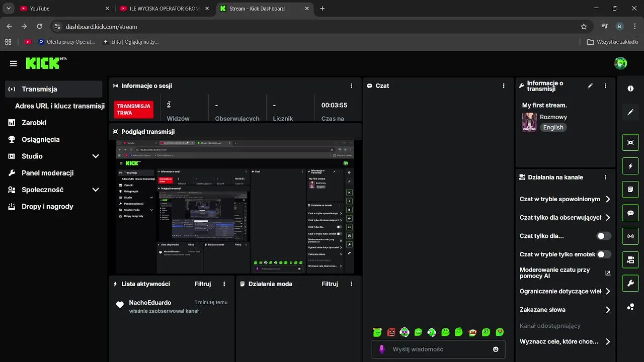Screen dimensions: 644x362
Task: Click Filtruj in Działania moda panel
Action: point(330,284)
